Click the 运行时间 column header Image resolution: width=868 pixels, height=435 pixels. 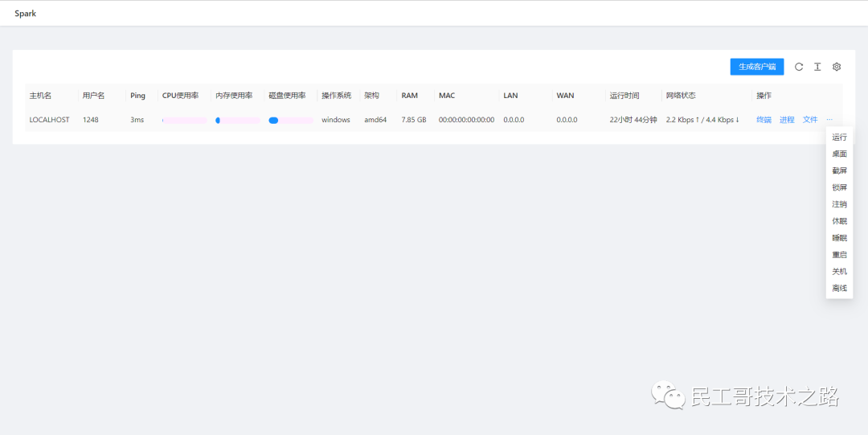coord(624,96)
